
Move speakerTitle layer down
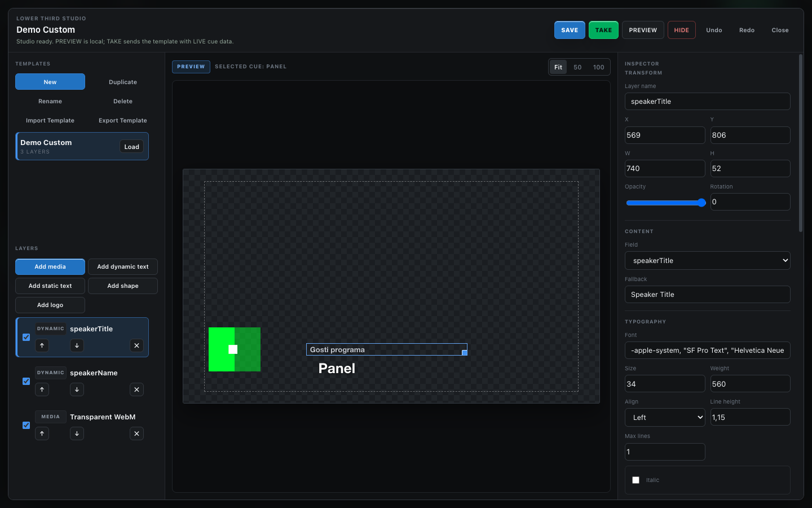77,345
